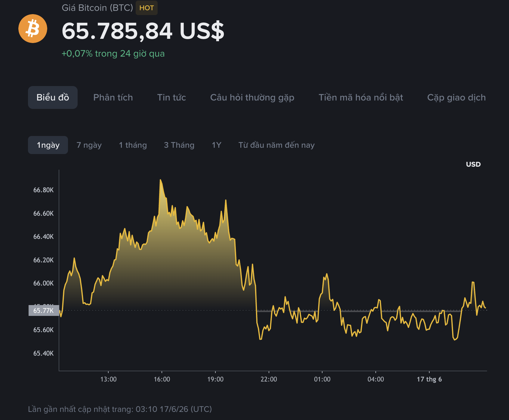
Task: Select the 1ngày chart range
Action: tap(48, 145)
